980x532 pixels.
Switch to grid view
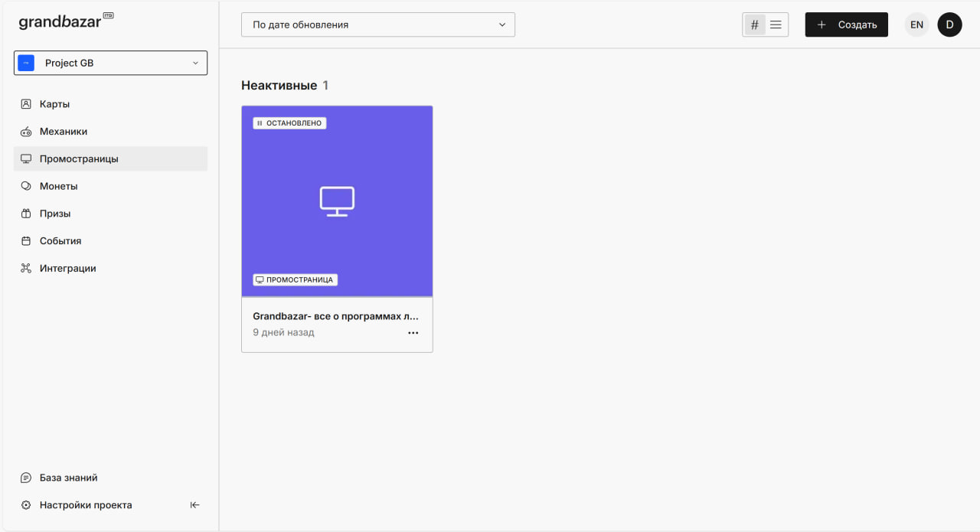point(755,24)
